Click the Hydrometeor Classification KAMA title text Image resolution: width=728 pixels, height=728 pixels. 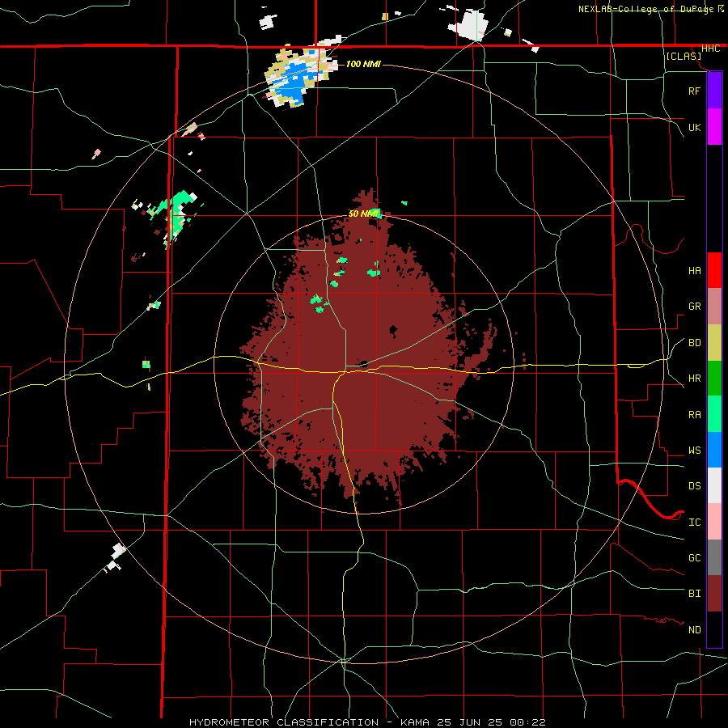[367, 722]
